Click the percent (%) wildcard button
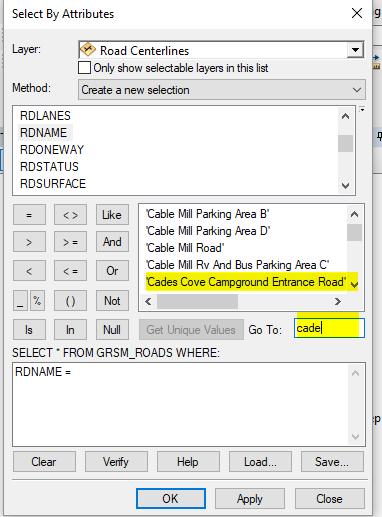Viewport: 382px width, 517px height. tap(37, 301)
